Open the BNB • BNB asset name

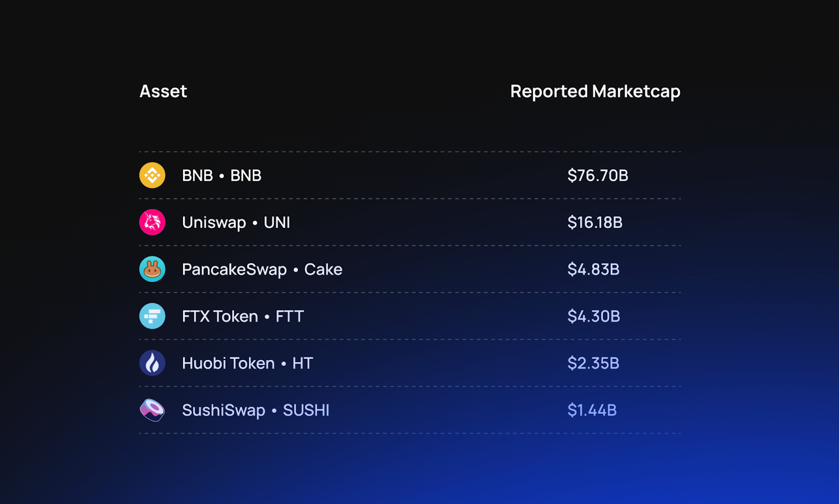click(x=221, y=176)
